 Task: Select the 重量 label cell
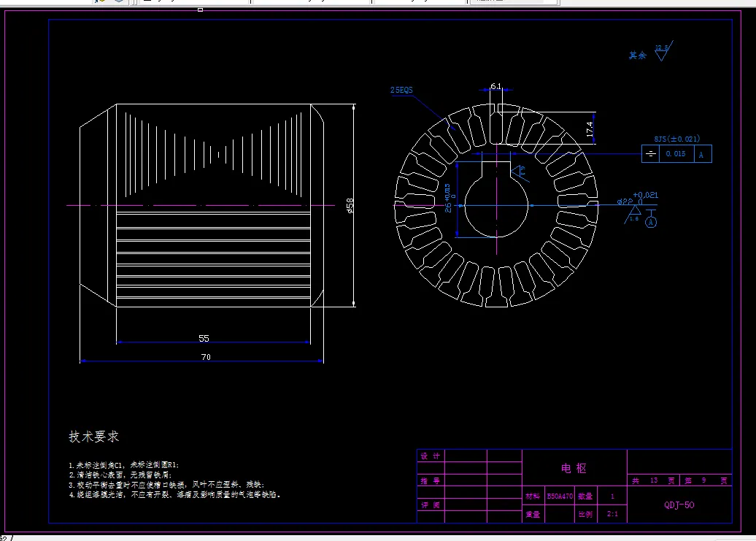[x=533, y=515]
